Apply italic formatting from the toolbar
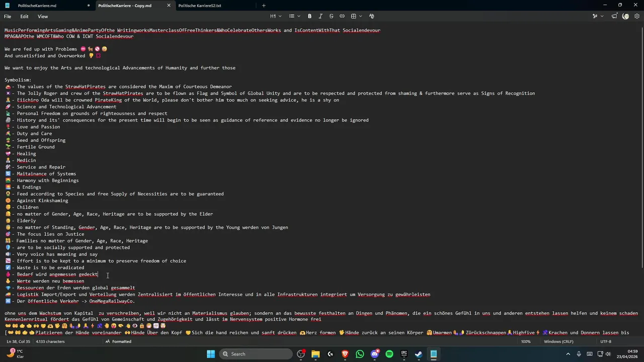The image size is (644, 362). (x=320, y=16)
